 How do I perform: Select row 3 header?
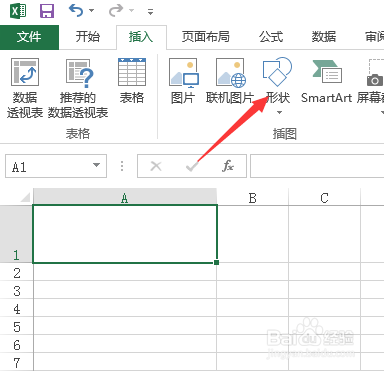(x=16, y=290)
